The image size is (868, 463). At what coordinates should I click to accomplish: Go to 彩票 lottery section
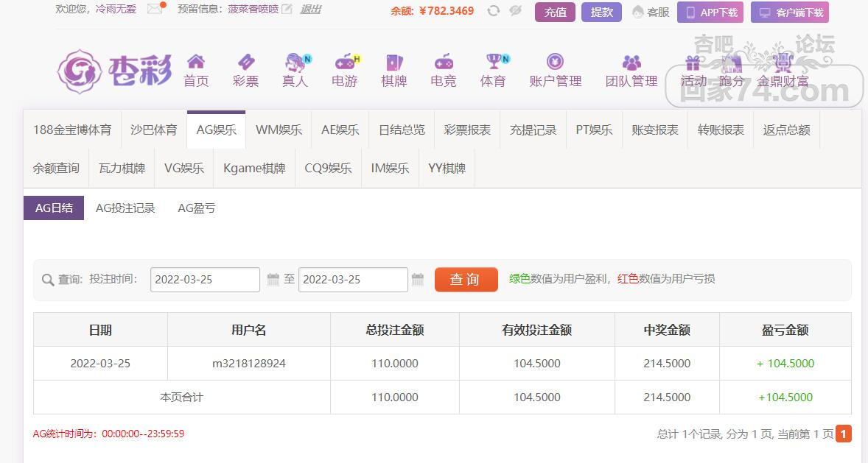click(x=246, y=71)
